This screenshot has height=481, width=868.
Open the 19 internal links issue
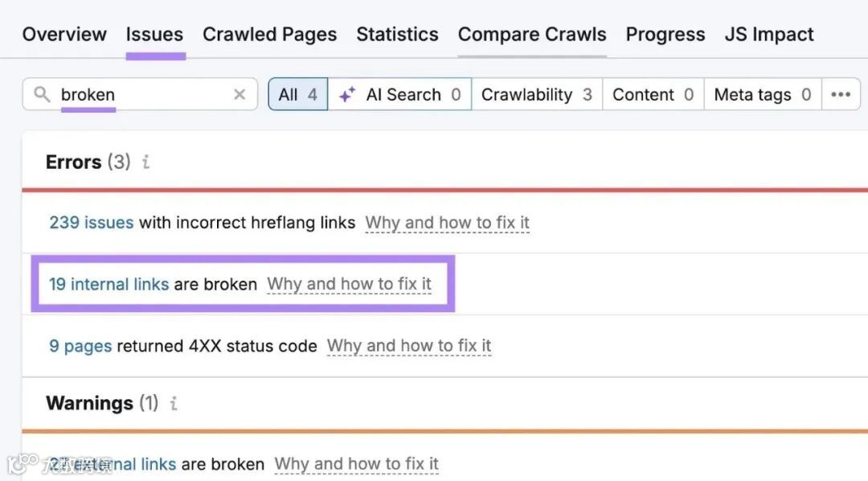coord(108,284)
